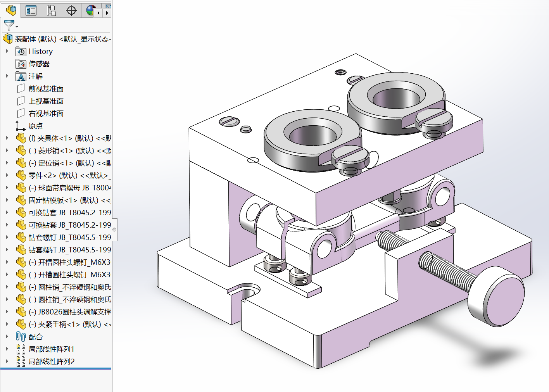Switch to the PropertyManager tab

31,10
